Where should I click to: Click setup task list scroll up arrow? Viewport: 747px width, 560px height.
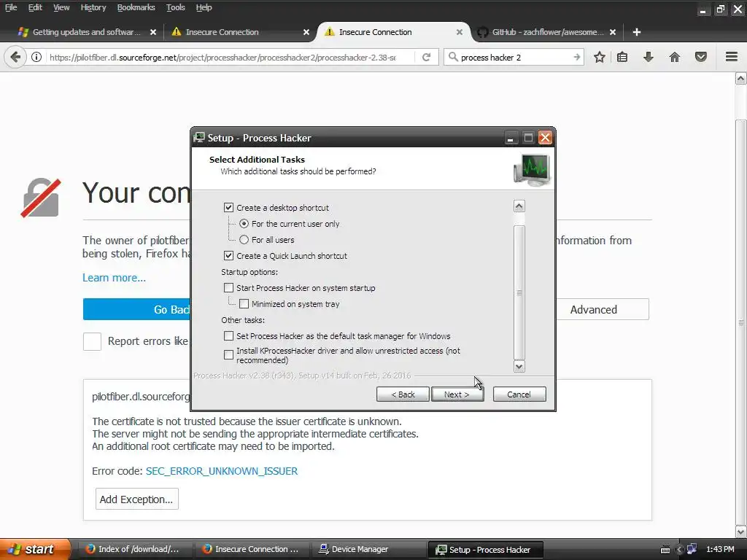519,206
